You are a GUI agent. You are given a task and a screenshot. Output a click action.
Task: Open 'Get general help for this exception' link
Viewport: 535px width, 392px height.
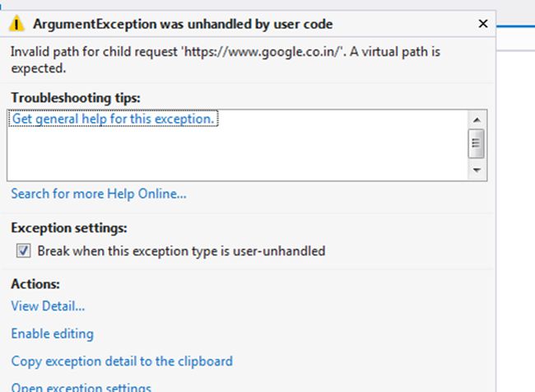pyautogui.click(x=114, y=119)
